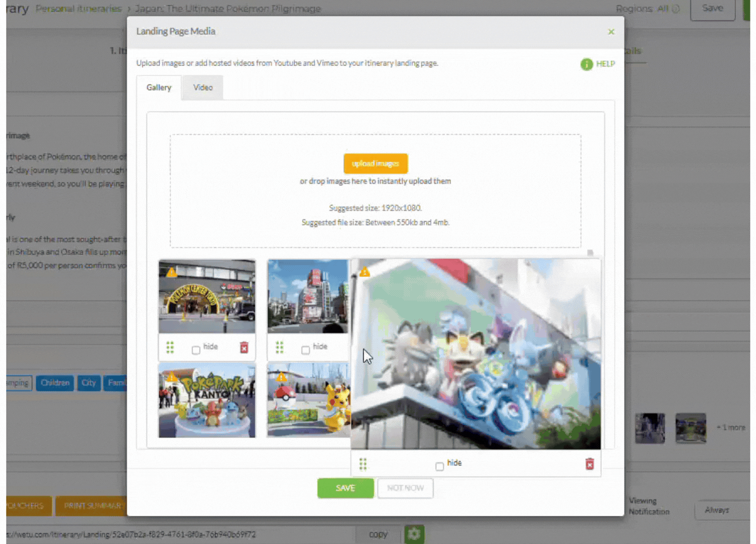Click the '+1 more' images text
Screen dimensions: 756x544
pos(731,428)
